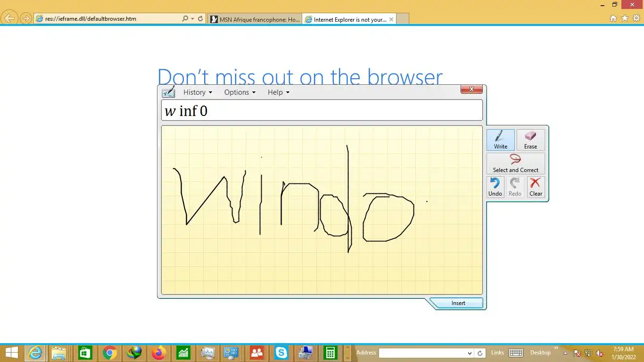
Task: Open File Explorer from the taskbar
Action: pyautogui.click(x=59, y=353)
